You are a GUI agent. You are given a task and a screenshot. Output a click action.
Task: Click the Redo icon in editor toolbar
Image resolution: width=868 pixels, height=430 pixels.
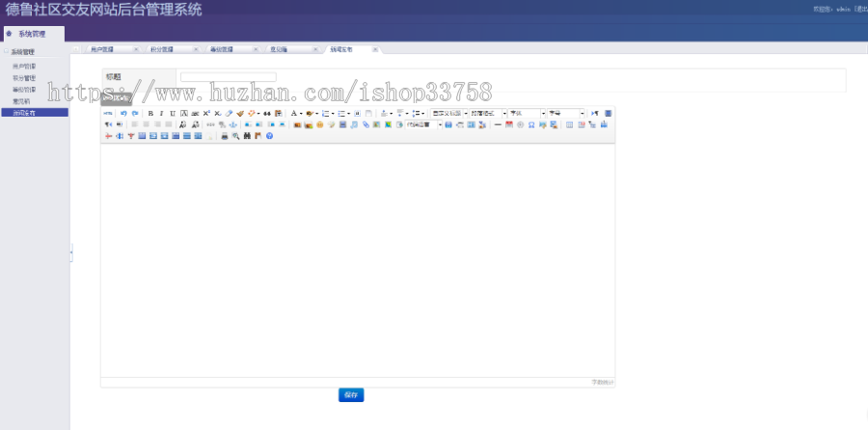pyautogui.click(x=135, y=114)
